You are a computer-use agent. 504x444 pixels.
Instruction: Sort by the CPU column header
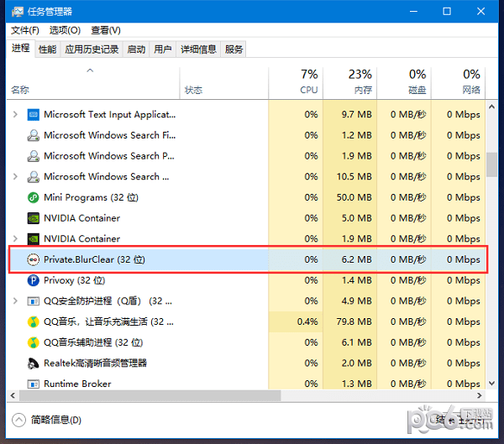296,83
